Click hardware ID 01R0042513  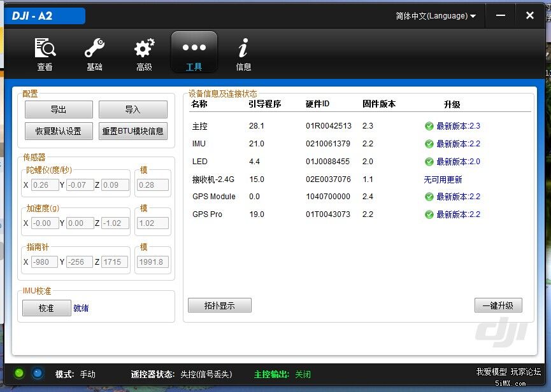(x=329, y=126)
